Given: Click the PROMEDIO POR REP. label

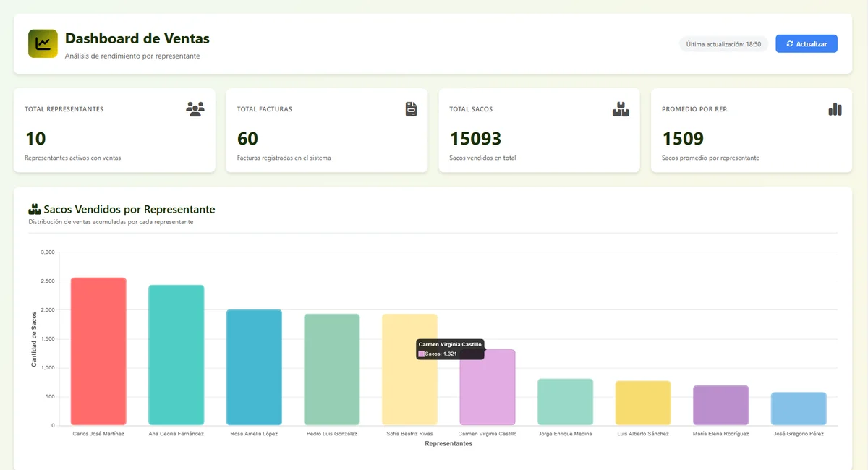Looking at the screenshot, I should click(x=694, y=109).
